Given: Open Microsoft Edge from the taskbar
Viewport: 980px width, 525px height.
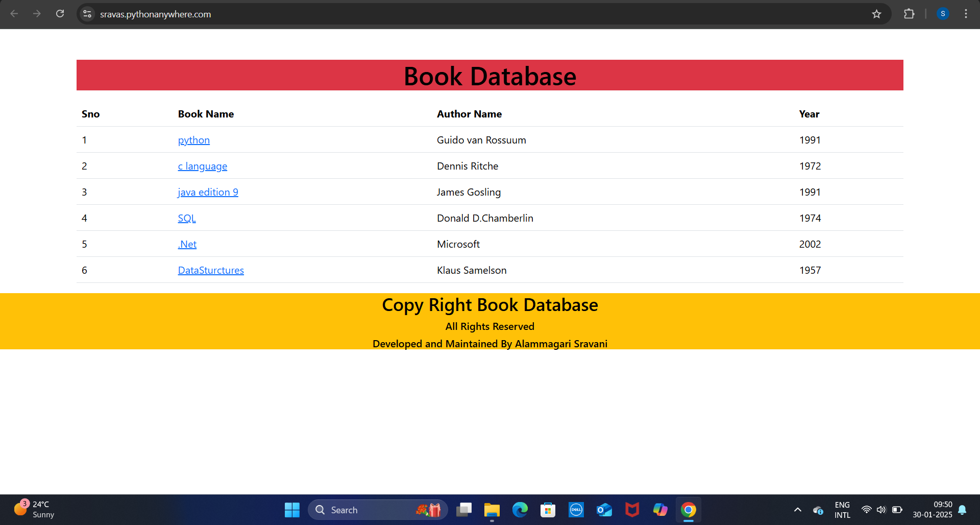Looking at the screenshot, I should pos(520,510).
